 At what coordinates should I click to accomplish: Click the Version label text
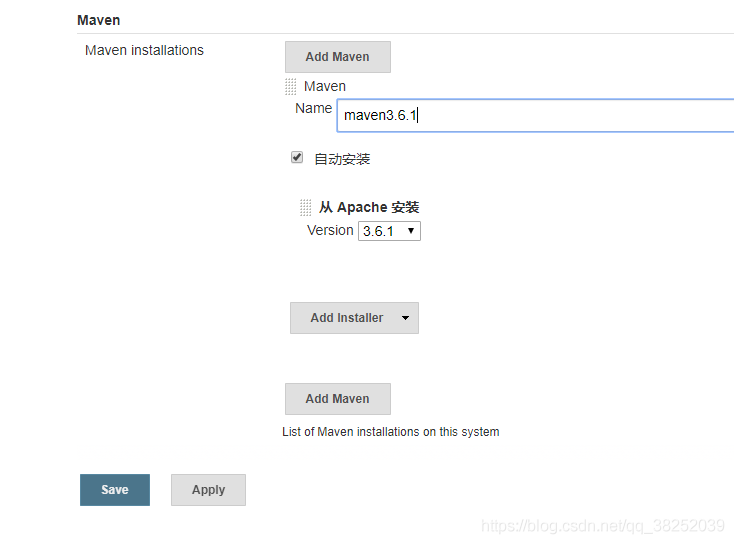(330, 230)
